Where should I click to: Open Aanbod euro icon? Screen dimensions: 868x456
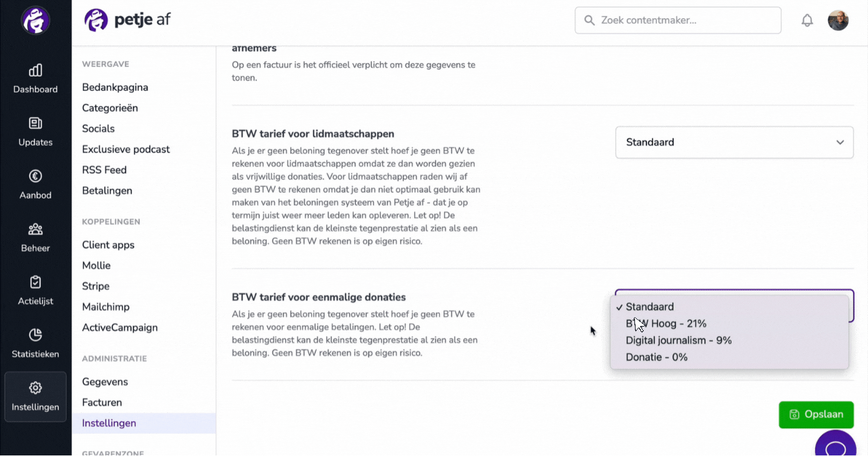tap(36, 176)
